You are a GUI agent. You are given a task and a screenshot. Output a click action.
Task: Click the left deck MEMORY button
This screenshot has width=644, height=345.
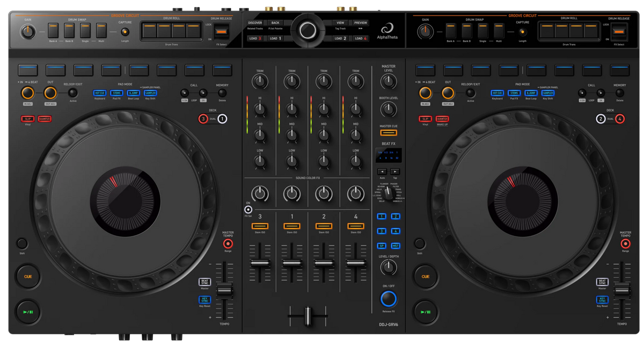(x=222, y=93)
